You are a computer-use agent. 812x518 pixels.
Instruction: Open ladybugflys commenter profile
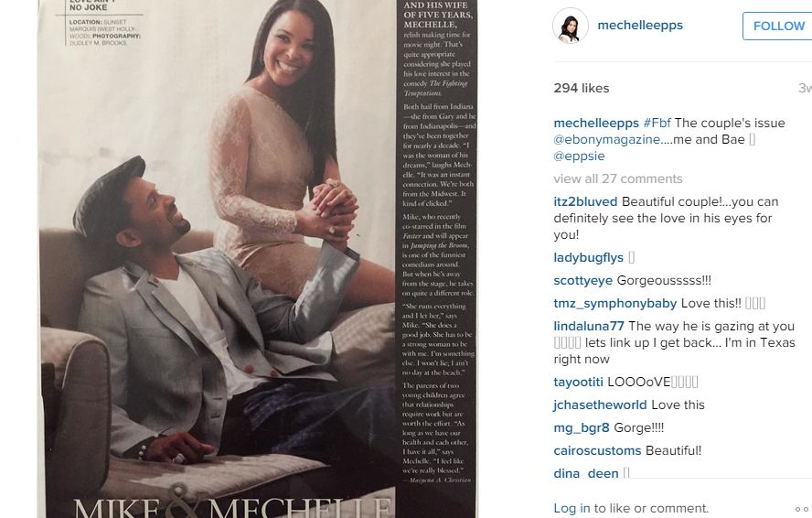click(588, 258)
